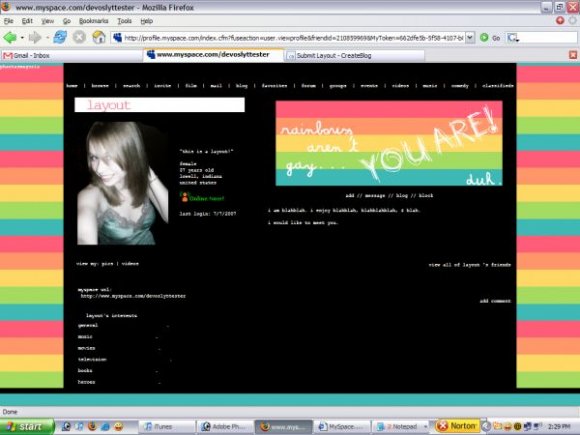Click the Norton tray button

[x=457, y=426]
